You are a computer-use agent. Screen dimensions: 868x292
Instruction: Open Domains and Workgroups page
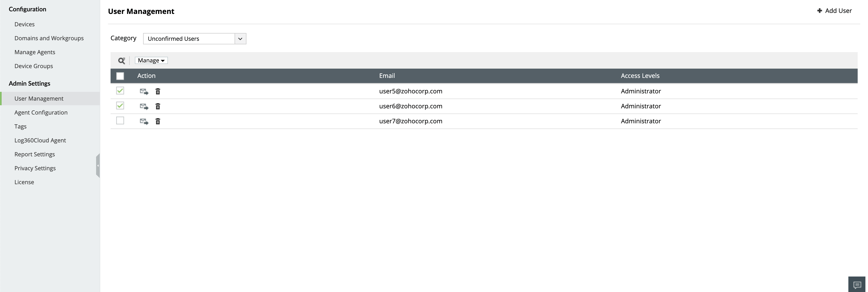pos(49,38)
